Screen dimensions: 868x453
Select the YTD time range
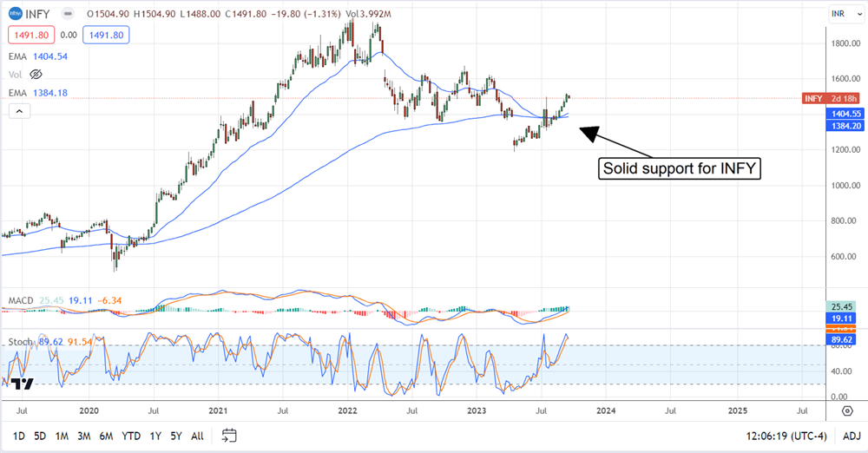(x=131, y=437)
